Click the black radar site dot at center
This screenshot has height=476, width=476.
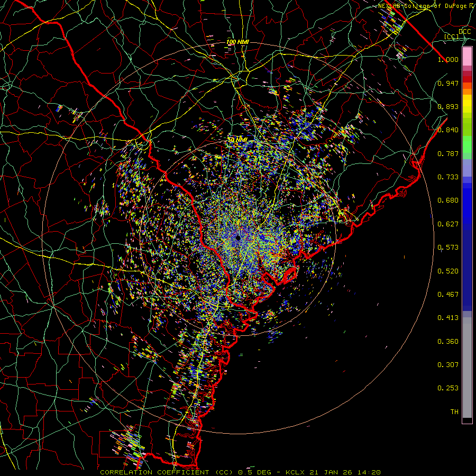tap(238, 237)
